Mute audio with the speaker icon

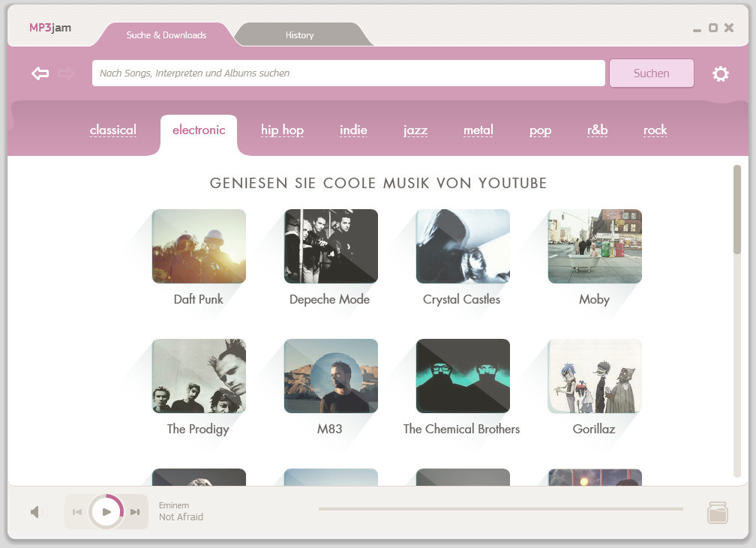(x=36, y=512)
